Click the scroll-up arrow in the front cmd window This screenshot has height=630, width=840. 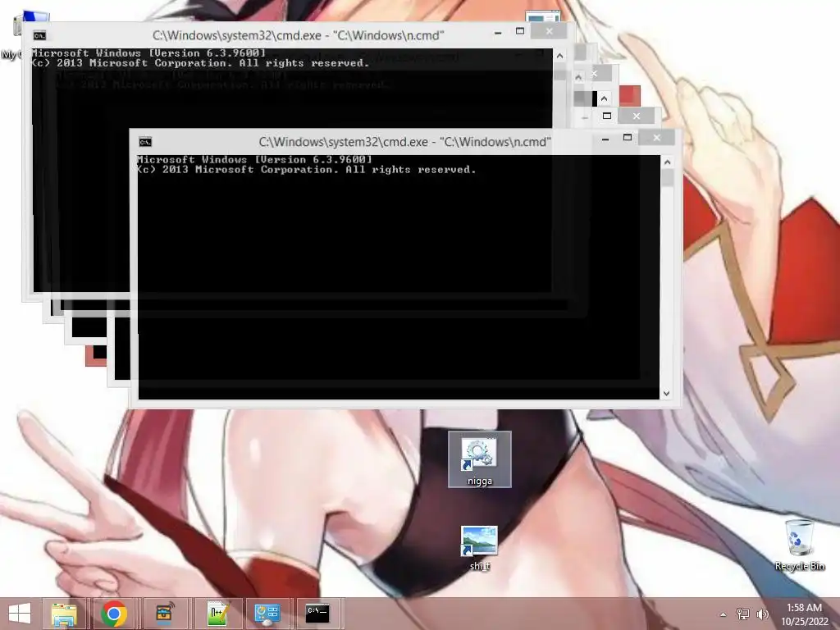[667, 162]
